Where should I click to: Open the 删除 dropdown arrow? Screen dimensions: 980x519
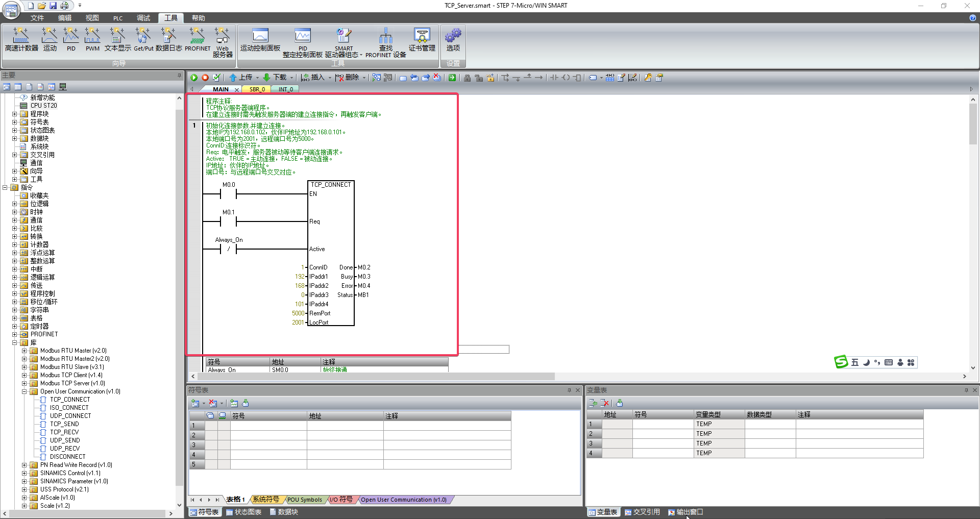point(364,78)
